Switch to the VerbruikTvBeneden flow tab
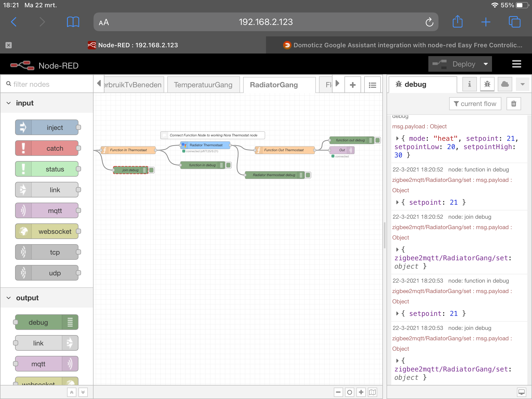Image resolution: width=532 pixels, height=399 pixels. 134,85
